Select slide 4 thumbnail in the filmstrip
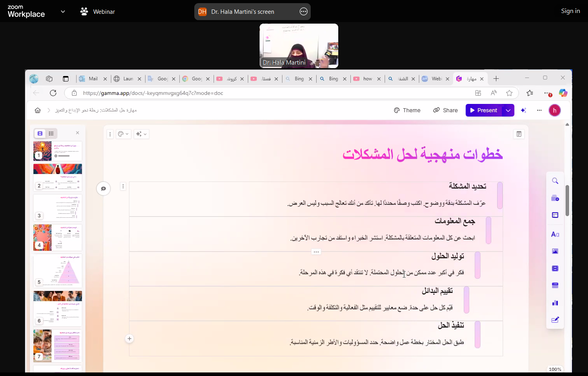The height and width of the screenshot is (376, 588). (57, 237)
